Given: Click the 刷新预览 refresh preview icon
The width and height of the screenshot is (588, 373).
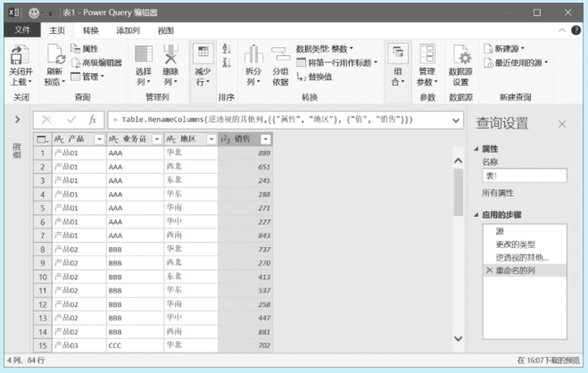Looking at the screenshot, I should tap(55, 55).
